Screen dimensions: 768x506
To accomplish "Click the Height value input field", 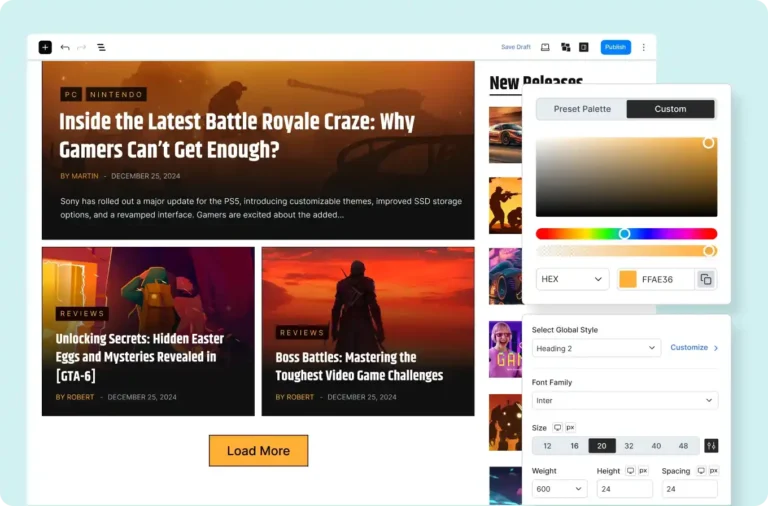I will point(625,489).
